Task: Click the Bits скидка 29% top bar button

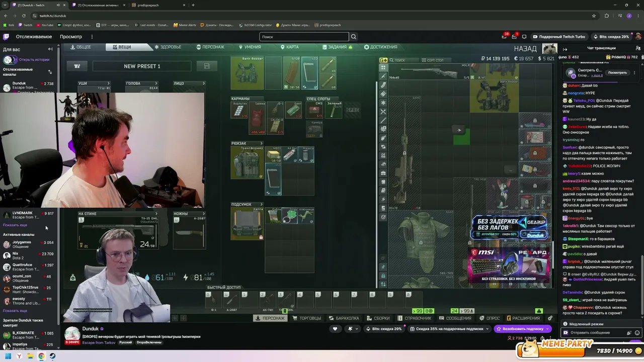Action: (611, 37)
